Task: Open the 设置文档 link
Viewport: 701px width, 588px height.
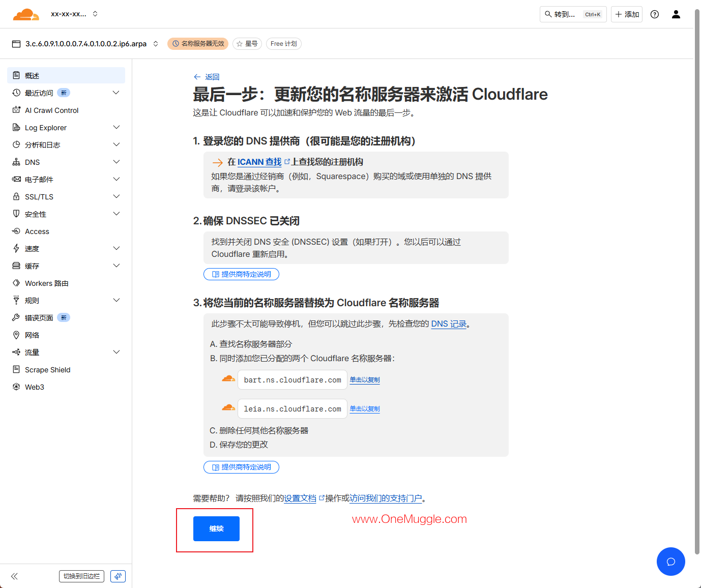Action: click(300, 498)
